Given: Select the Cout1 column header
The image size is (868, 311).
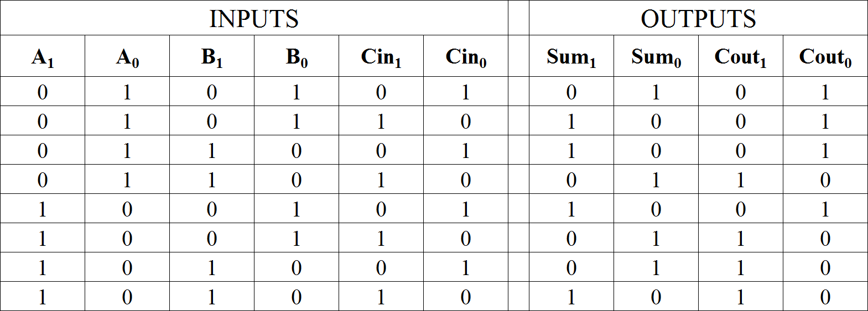Looking at the screenshot, I should (x=741, y=57).
